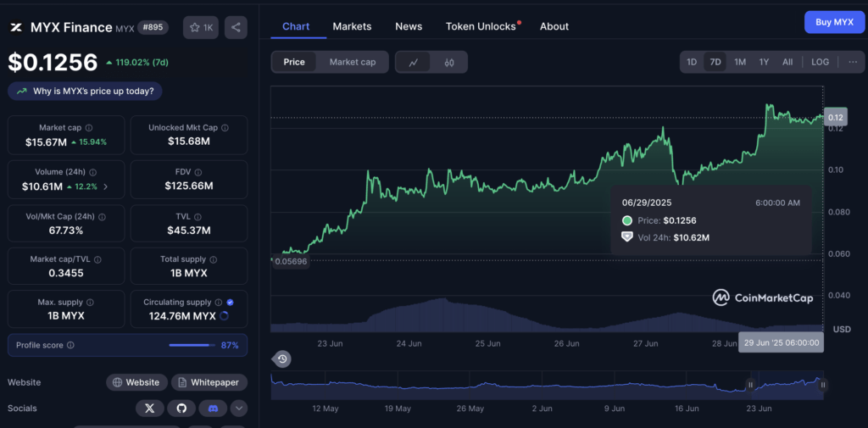868x428 pixels.
Task: Click left handle of range navigator
Action: coord(751,385)
